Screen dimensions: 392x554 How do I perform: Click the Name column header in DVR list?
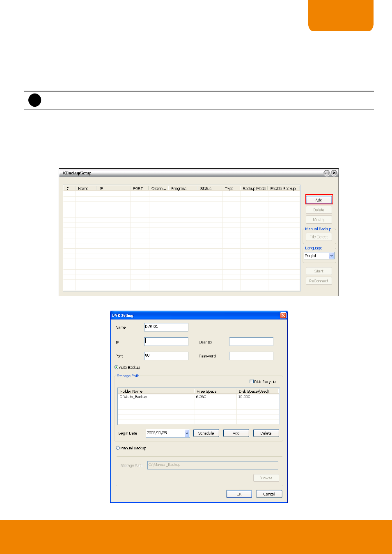click(86, 188)
